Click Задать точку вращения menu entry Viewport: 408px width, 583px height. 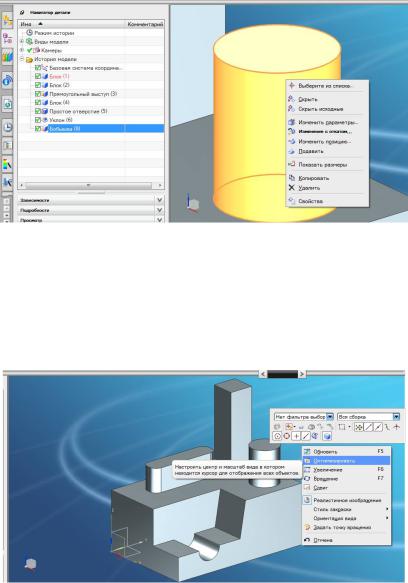point(347,527)
